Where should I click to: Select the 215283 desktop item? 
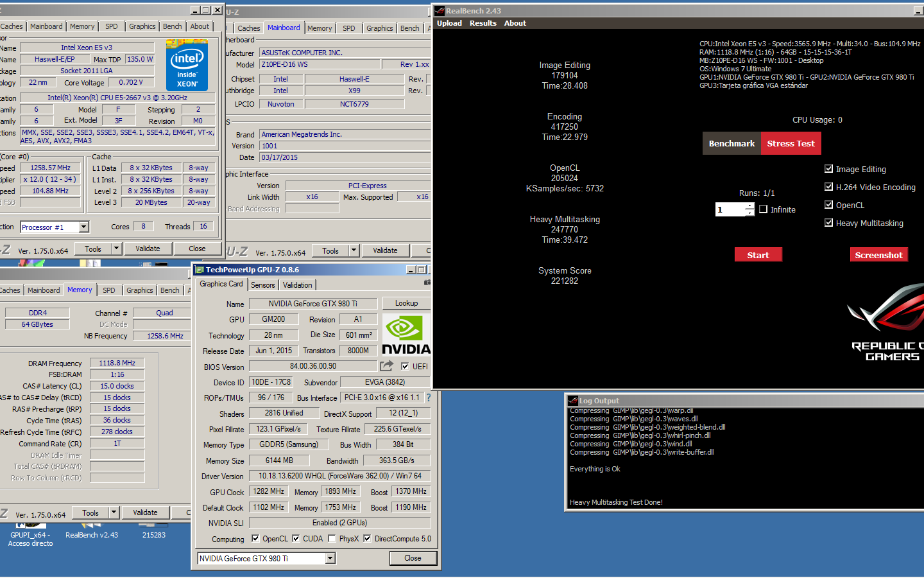pos(154,530)
